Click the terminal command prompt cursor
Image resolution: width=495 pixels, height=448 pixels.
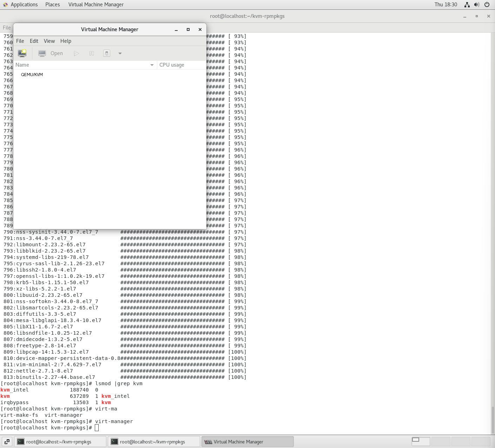(x=97, y=428)
